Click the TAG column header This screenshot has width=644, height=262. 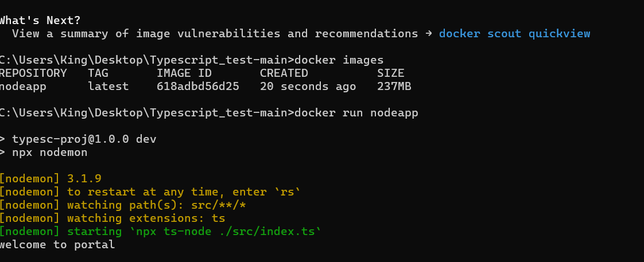click(x=98, y=73)
